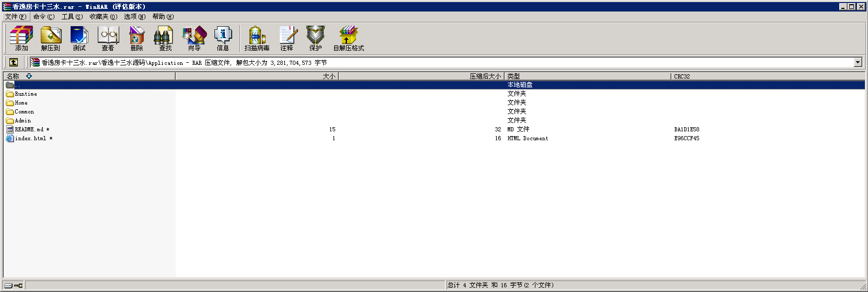Open the 收藏夹 (Favorites) menu
The width and height of the screenshot is (868, 292).
click(103, 17)
